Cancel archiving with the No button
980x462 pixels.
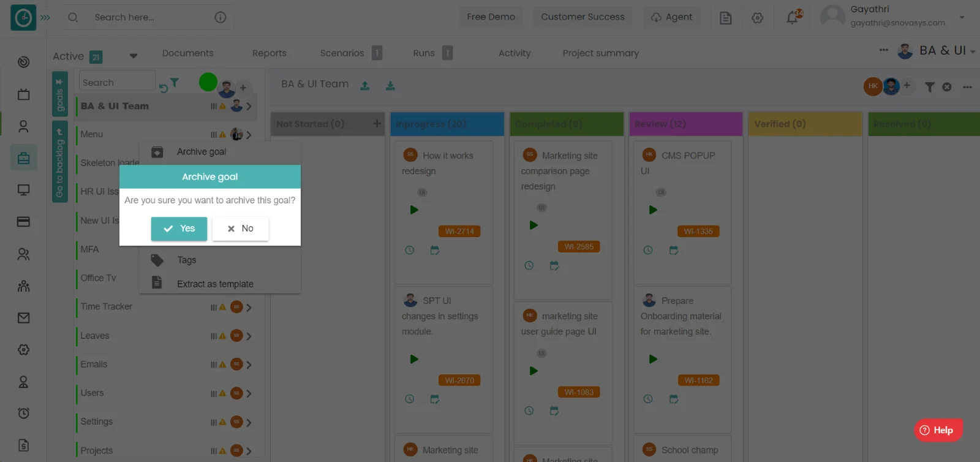pos(240,229)
